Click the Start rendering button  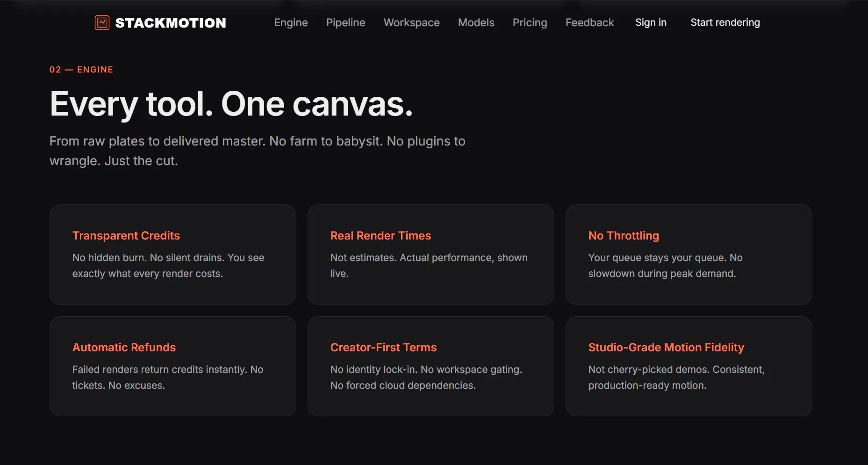(725, 22)
